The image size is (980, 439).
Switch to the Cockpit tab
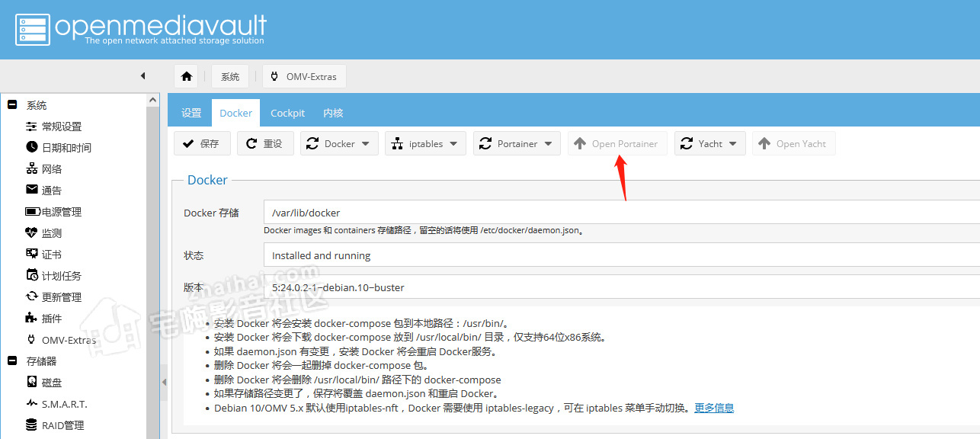[287, 113]
